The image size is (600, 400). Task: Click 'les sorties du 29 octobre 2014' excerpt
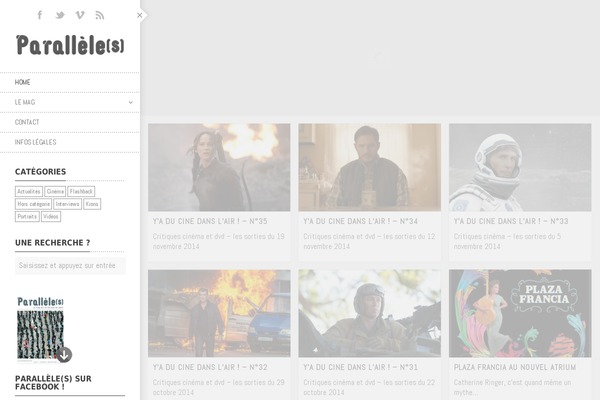pyautogui.click(x=218, y=387)
